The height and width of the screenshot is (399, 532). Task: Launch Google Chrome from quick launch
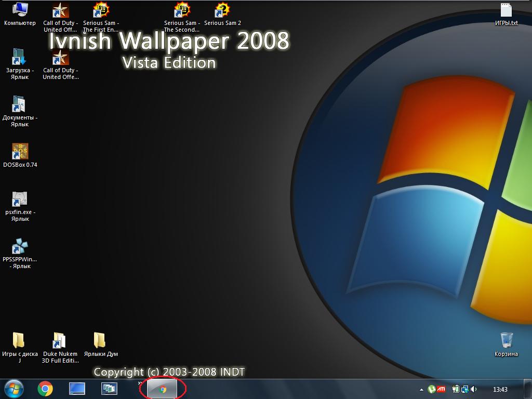click(45, 389)
